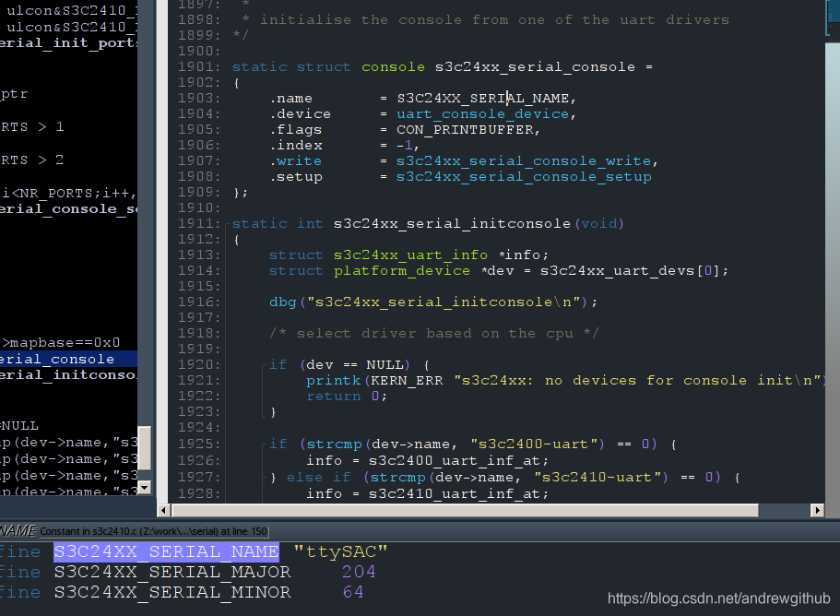The image size is (840, 616).
Task: Click horizontal scrollbar left arrow in editor
Action: [164, 511]
